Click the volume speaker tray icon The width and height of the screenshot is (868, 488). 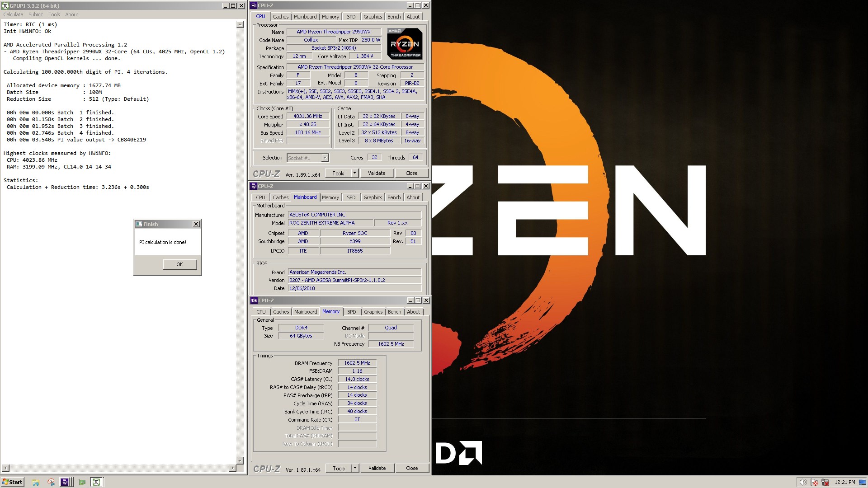point(802,482)
